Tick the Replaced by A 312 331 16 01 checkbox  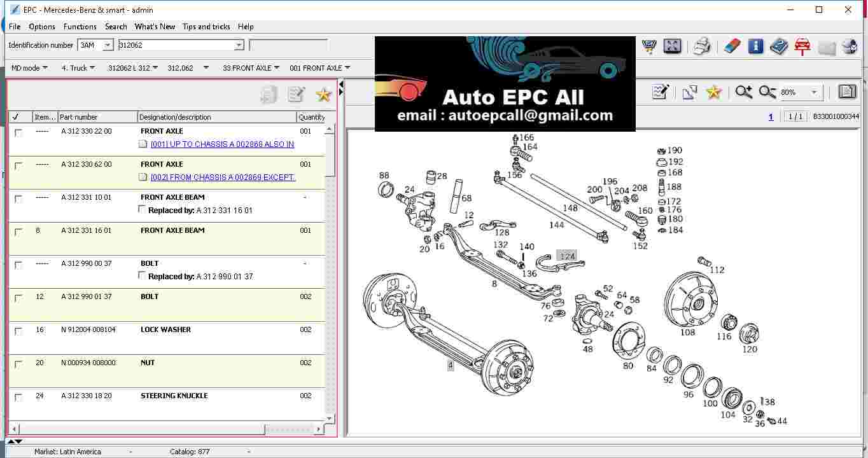point(142,209)
